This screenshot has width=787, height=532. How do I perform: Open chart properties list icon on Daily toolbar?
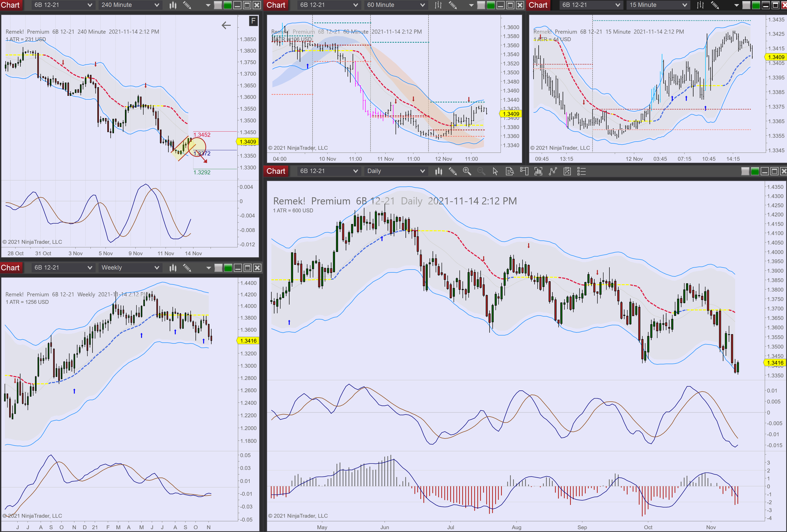(x=581, y=171)
